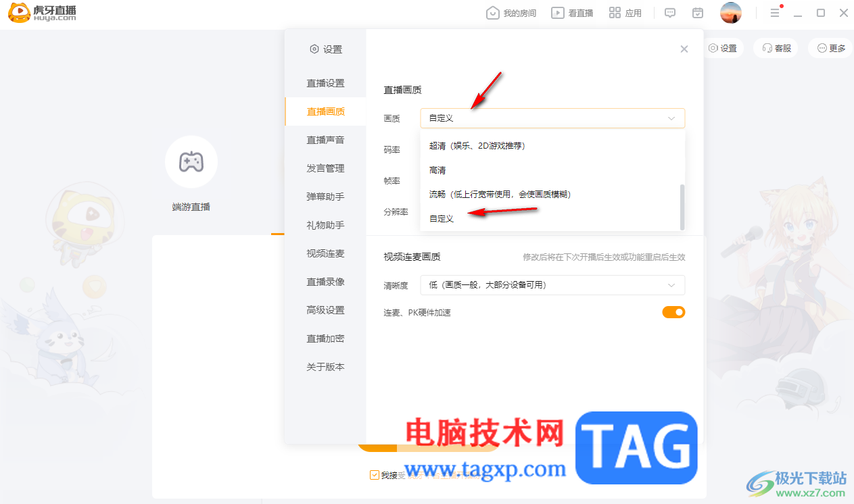854x504 pixels.
Task: Click the Huya Live logo
Action: tap(42, 13)
